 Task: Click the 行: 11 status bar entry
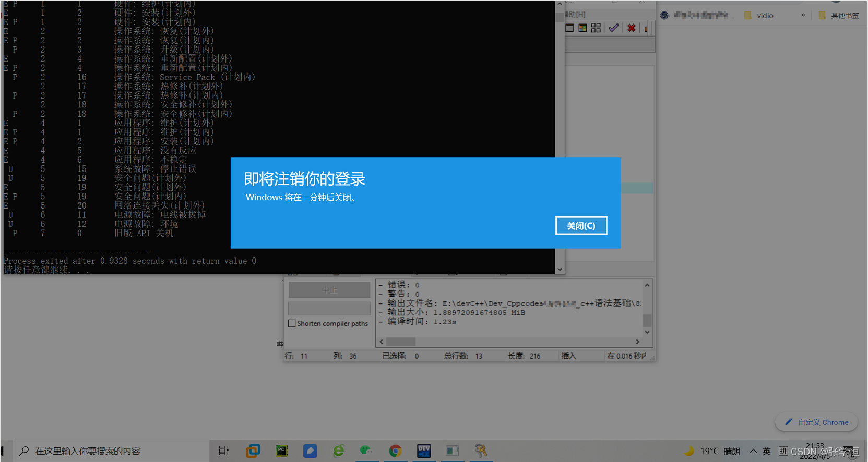(x=296, y=356)
